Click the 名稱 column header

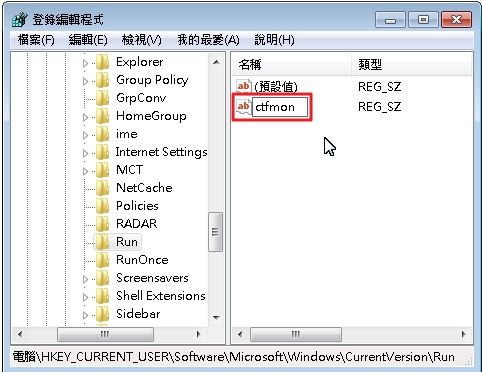(292, 64)
